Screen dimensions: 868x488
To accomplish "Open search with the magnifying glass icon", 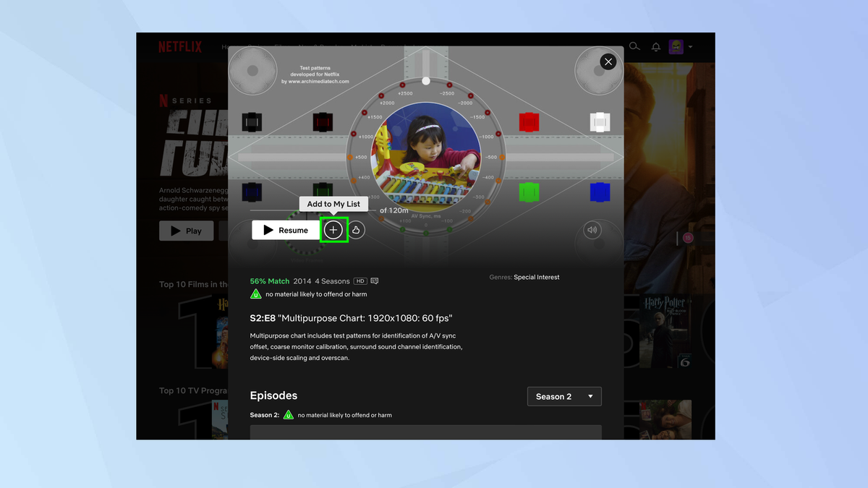I will [x=634, y=46].
